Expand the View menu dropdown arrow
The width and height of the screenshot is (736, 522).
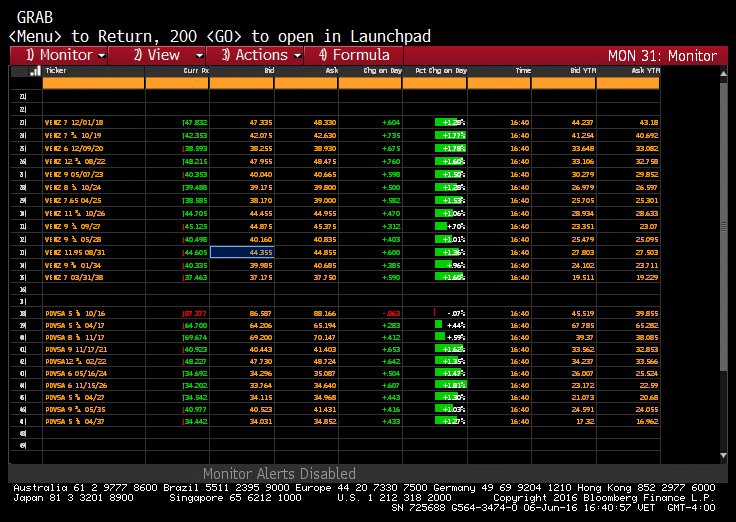coord(199,56)
